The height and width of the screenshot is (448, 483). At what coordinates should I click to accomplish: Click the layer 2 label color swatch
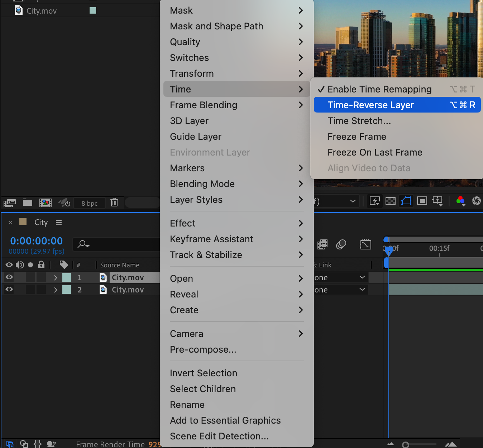pos(67,290)
